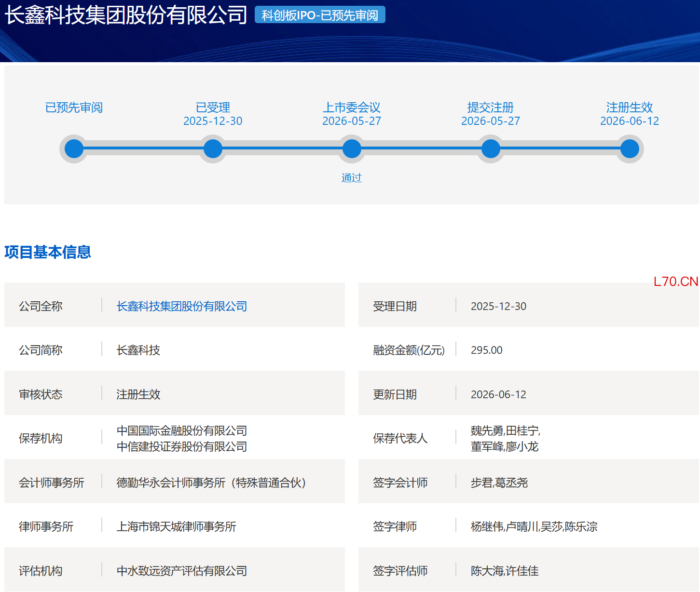Click the 2026-06-12 value in 更新日期 row
Screen dimensions: 700x592
pos(499,394)
